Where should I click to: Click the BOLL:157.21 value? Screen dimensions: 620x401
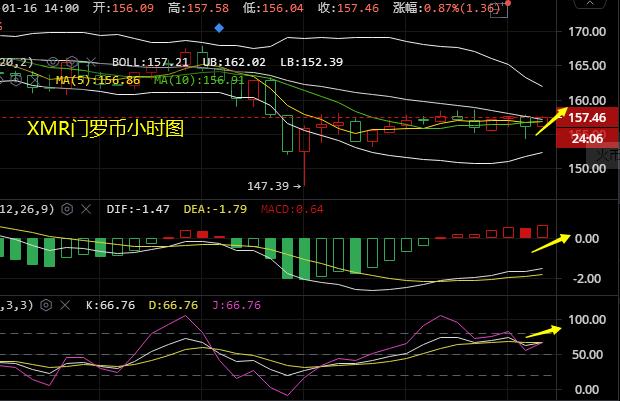[x=150, y=62]
